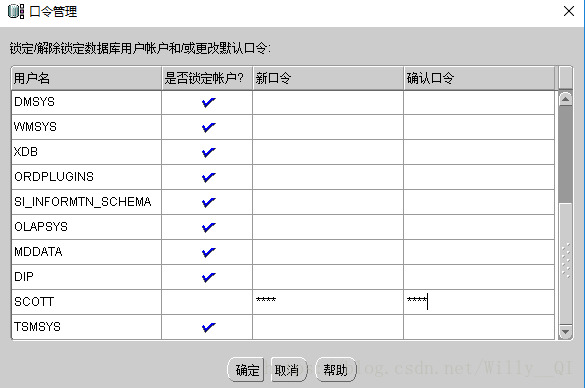The image size is (585, 388).
Task: Click scrollbar up arrow
Action: pyautogui.click(x=566, y=99)
